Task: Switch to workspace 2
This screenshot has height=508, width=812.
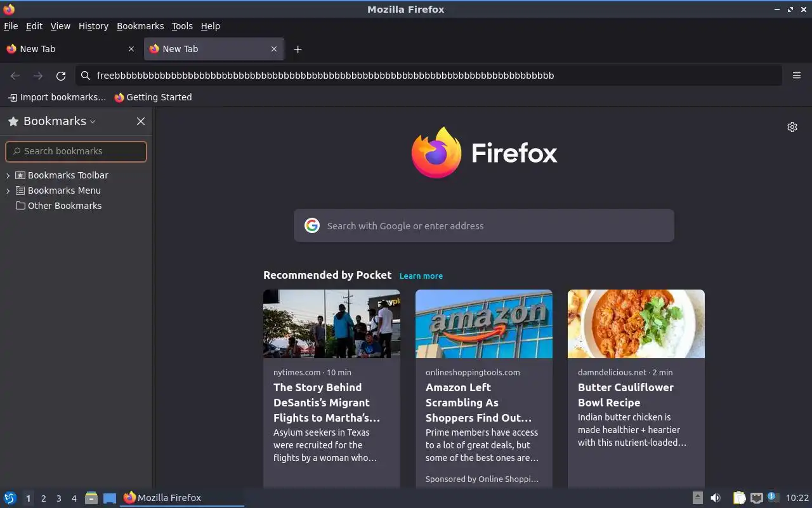Action: [x=43, y=498]
